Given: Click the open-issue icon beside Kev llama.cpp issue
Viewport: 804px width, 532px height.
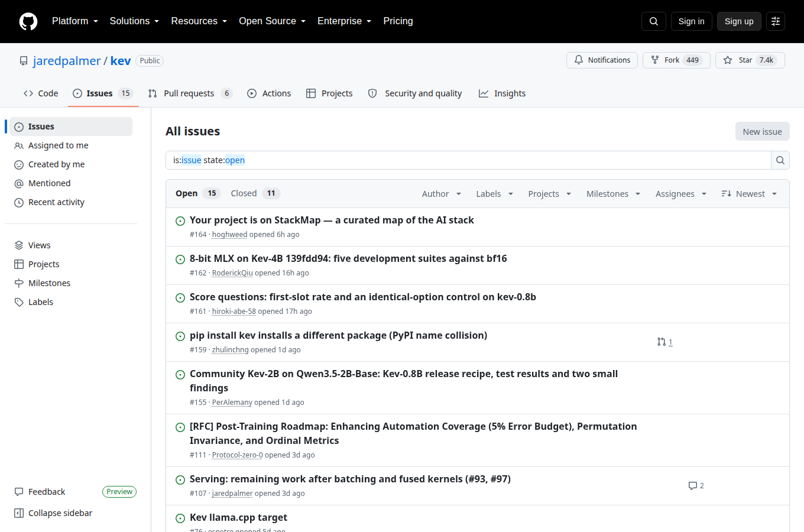Looking at the screenshot, I should click(180, 518).
